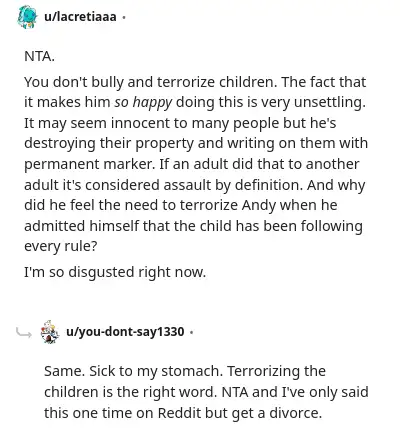Screen dimensions: 400x448
Task: Click the word "Reddit" in the reply
Action: [x=179, y=413]
